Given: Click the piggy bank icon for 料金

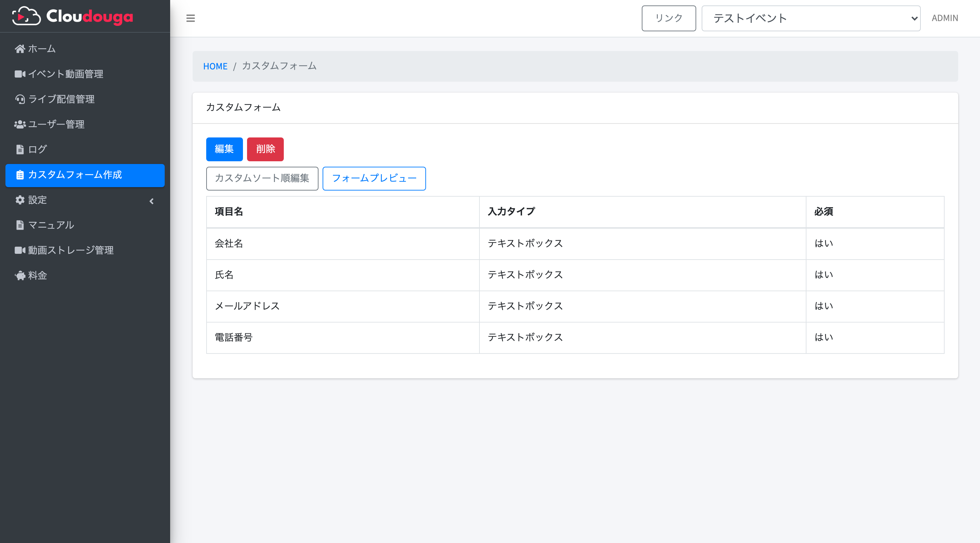Looking at the screenshot, I should (20, 275).
